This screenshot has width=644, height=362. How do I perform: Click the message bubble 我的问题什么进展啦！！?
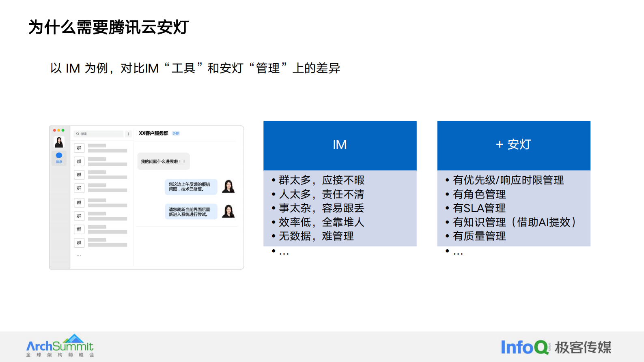coord(163,161)
